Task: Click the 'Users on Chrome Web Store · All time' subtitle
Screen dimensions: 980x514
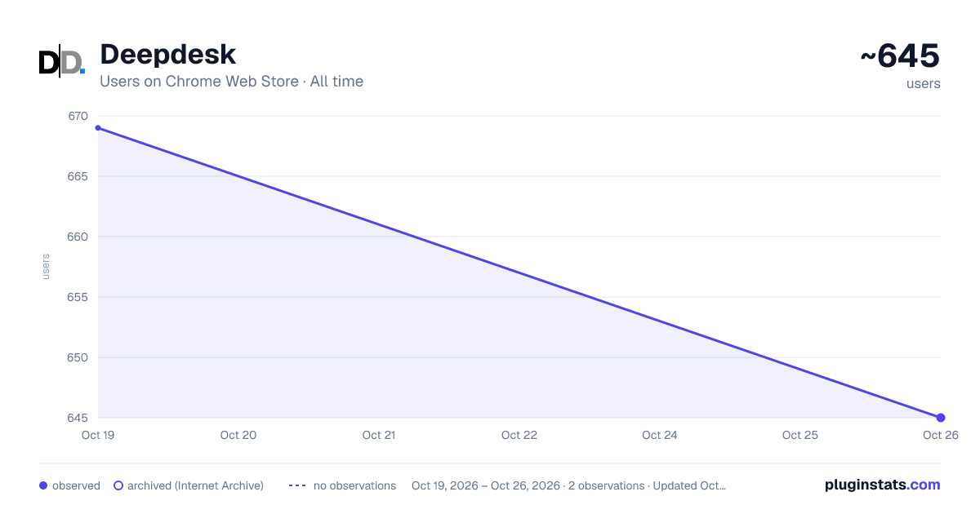Action: pyautogui.click(x=231, y=82)
